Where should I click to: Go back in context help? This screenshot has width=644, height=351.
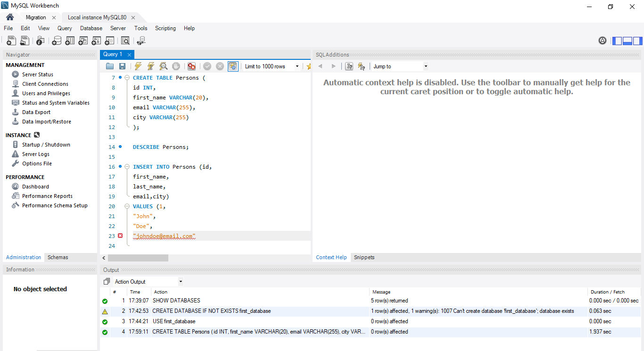click(x=321, y=66)
